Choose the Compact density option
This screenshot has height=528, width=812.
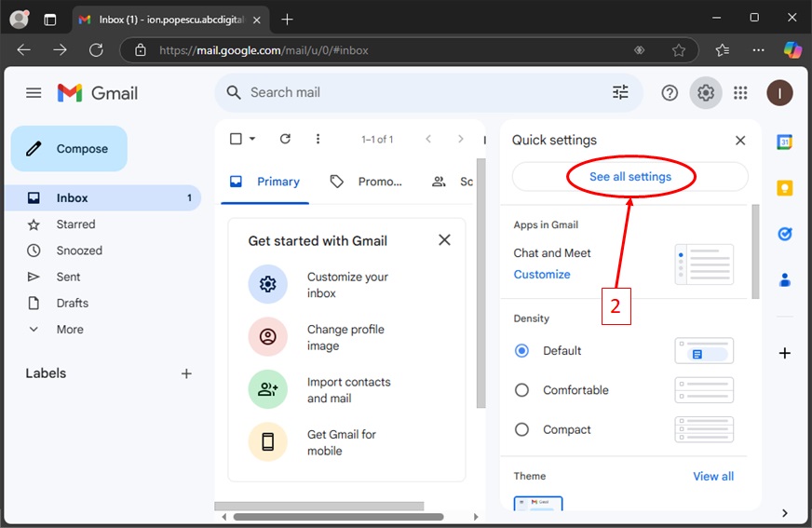[522, 429]
